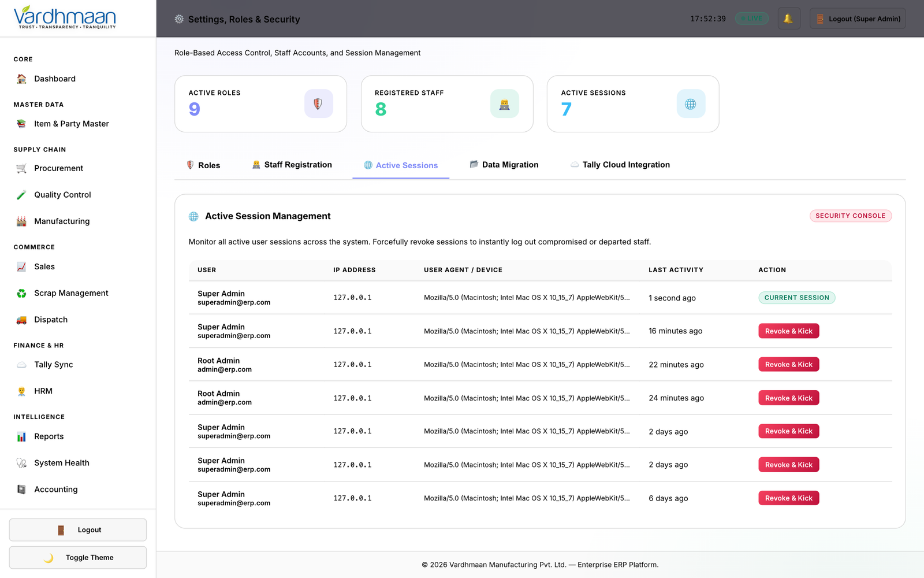
Task: Select the Active Sessions tab
Action: point(401,165)
